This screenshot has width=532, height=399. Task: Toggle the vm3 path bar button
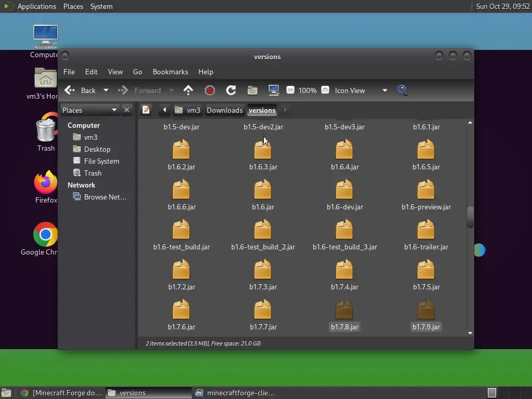(188, 110)
